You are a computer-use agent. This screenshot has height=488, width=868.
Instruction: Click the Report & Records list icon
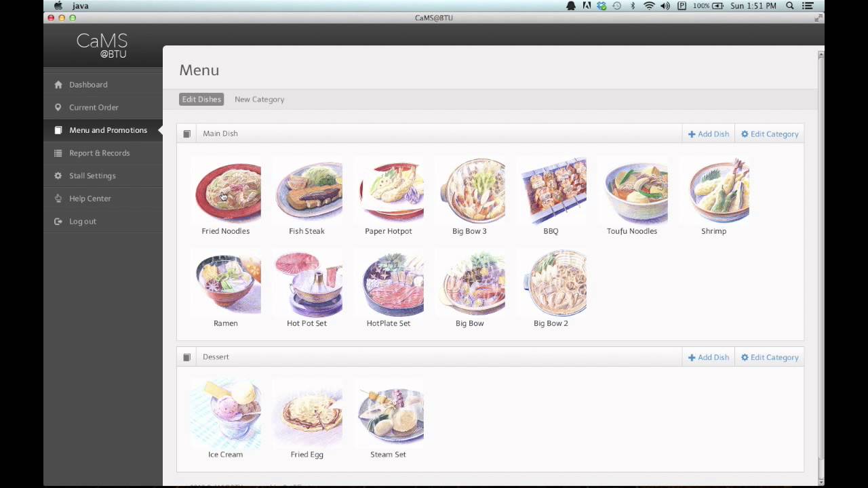coord(58,153)
